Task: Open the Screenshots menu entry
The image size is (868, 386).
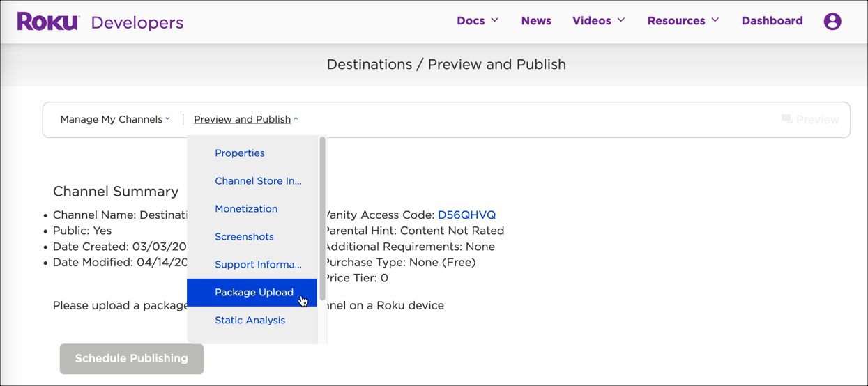Action: tap(244, 237)
